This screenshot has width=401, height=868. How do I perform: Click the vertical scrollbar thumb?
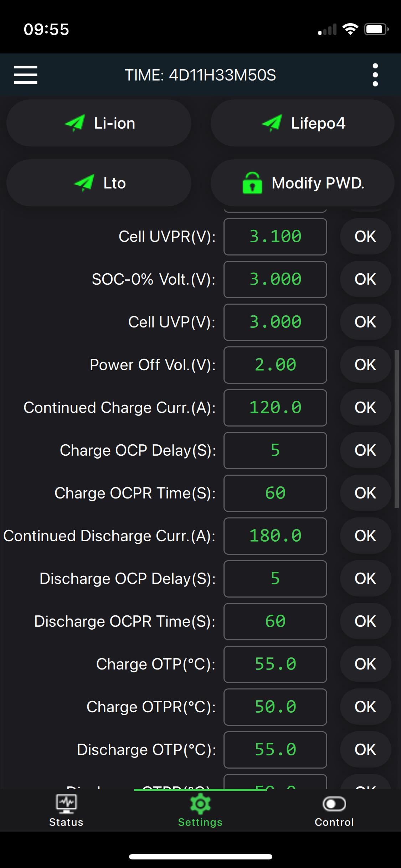[x=396, y=429]
